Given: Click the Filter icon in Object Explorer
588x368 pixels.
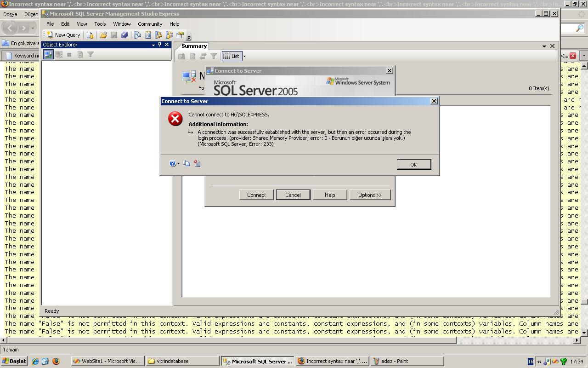Looking at the screenshot, I should click(x=90, y=55).
